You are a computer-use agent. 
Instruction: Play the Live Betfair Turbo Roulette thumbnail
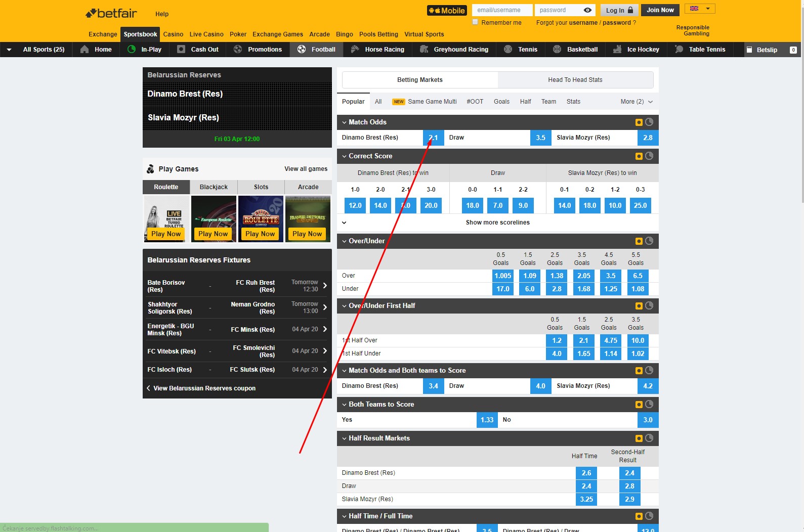[x=166, y=219]
